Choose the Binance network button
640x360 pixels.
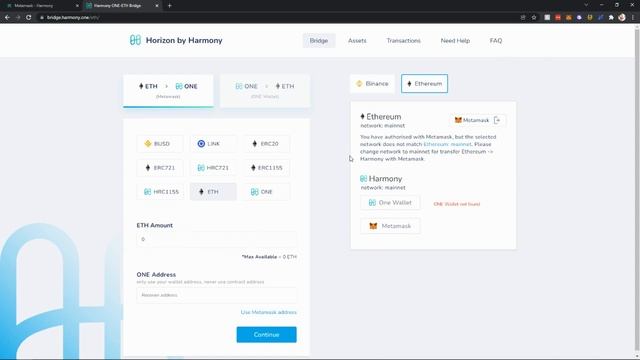(372, 84)
